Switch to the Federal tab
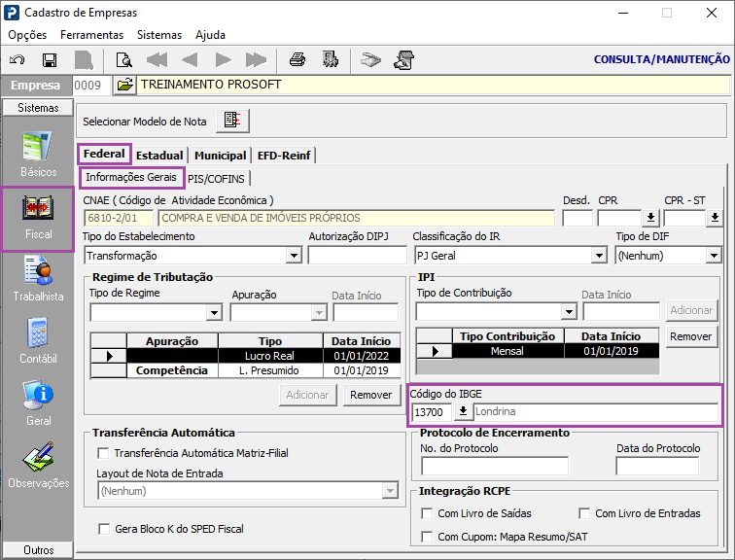The image size is (735, 560). coord(104,154)
